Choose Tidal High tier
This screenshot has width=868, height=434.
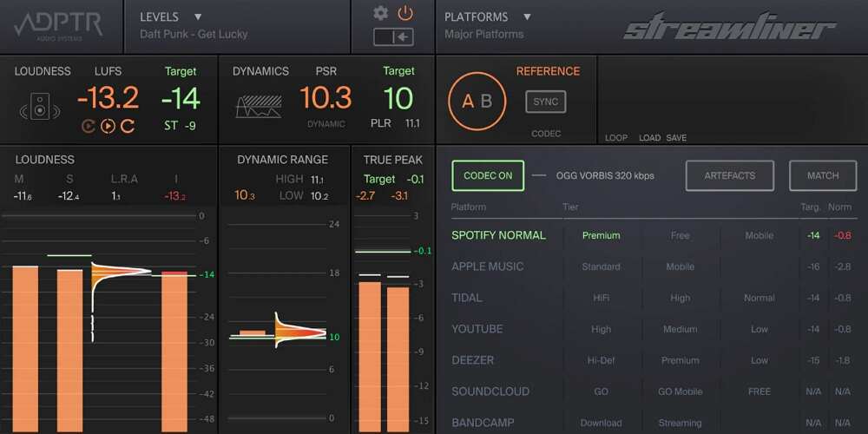pyautogui.click(x=680, y=298)
